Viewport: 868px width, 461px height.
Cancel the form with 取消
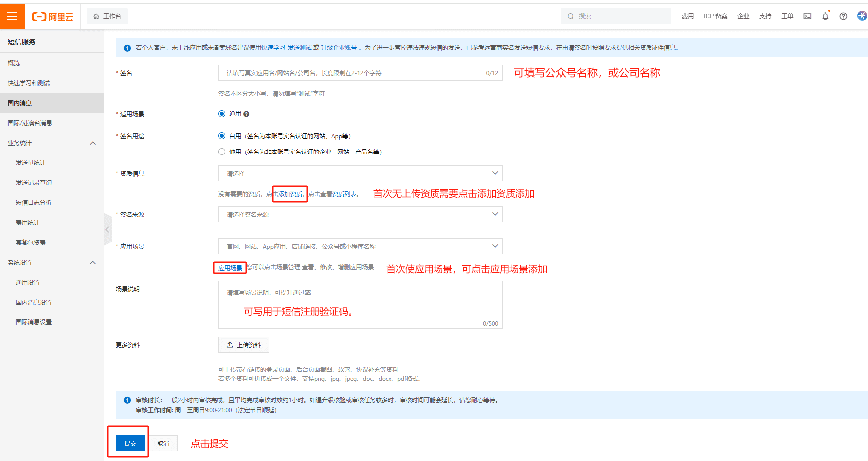tap(163, 443)
